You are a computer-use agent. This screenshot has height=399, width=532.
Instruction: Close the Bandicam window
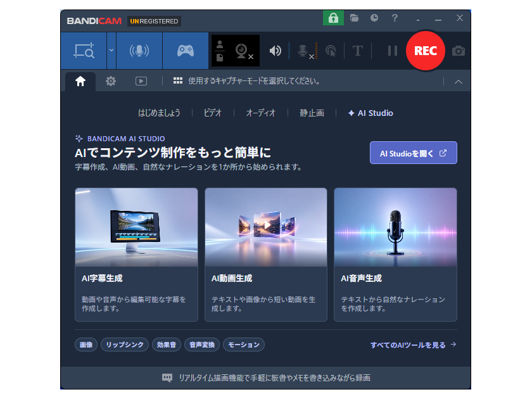click(459, 18)
